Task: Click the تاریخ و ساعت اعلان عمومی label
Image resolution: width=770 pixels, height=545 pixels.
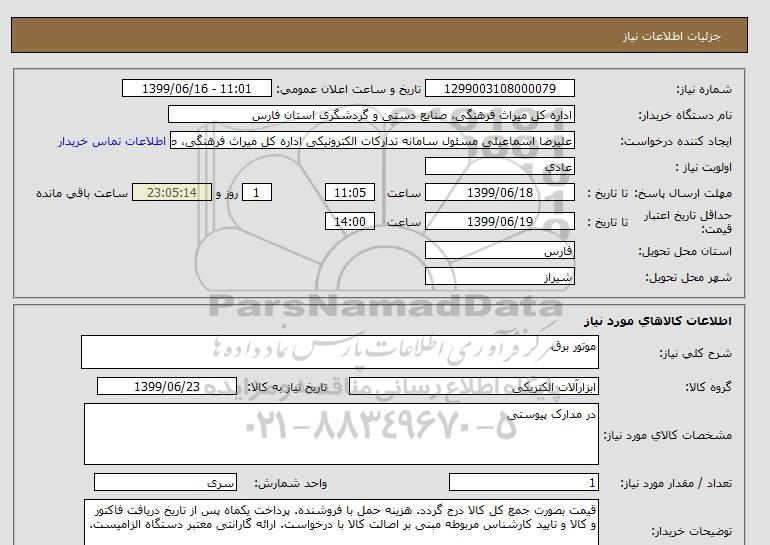Action: 349,89
